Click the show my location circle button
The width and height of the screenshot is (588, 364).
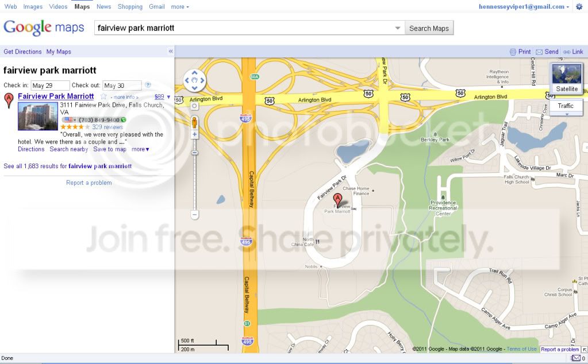(194, 106)
